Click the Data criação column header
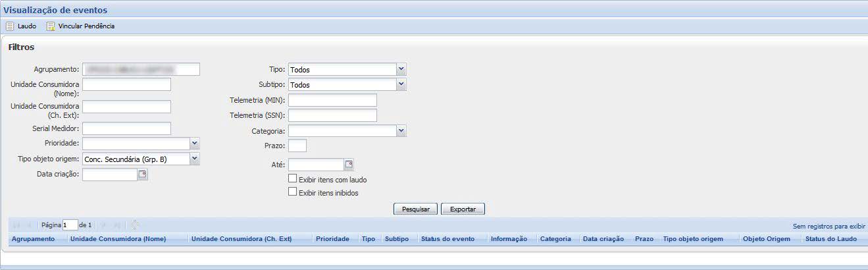This screenshot has width=868, height=270. (x=603, y=239)
